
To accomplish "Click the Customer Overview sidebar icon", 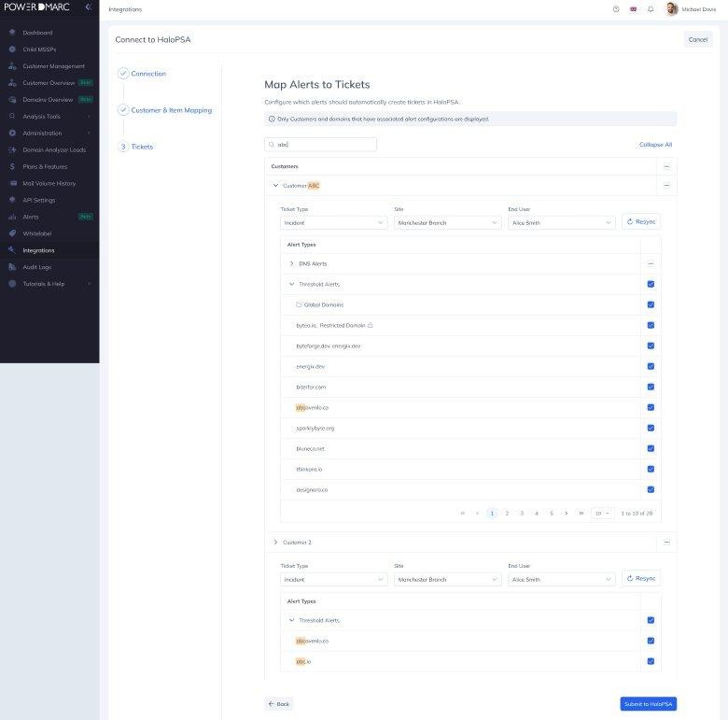I will 12,83.
